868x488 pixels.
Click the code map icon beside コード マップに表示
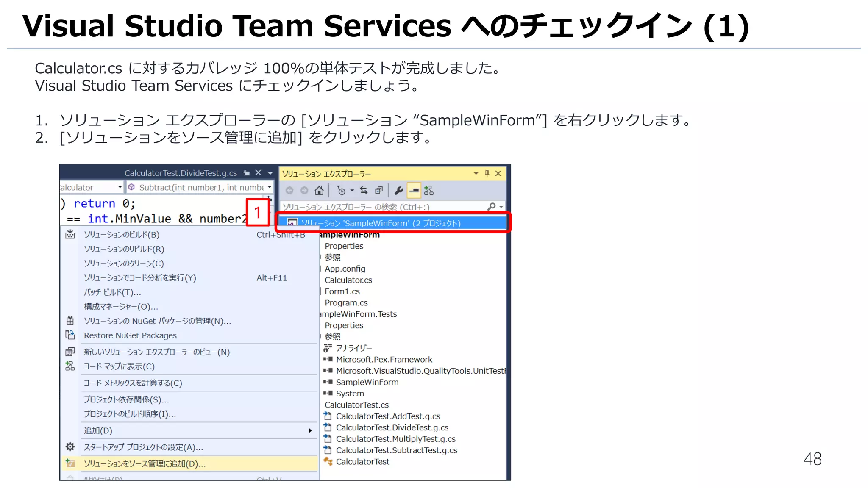pos(70,366)
